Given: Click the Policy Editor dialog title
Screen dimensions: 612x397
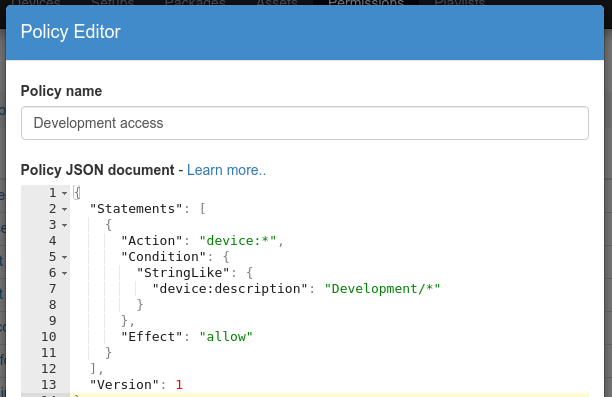Looking at the screenshot, I should coord(71,32).
